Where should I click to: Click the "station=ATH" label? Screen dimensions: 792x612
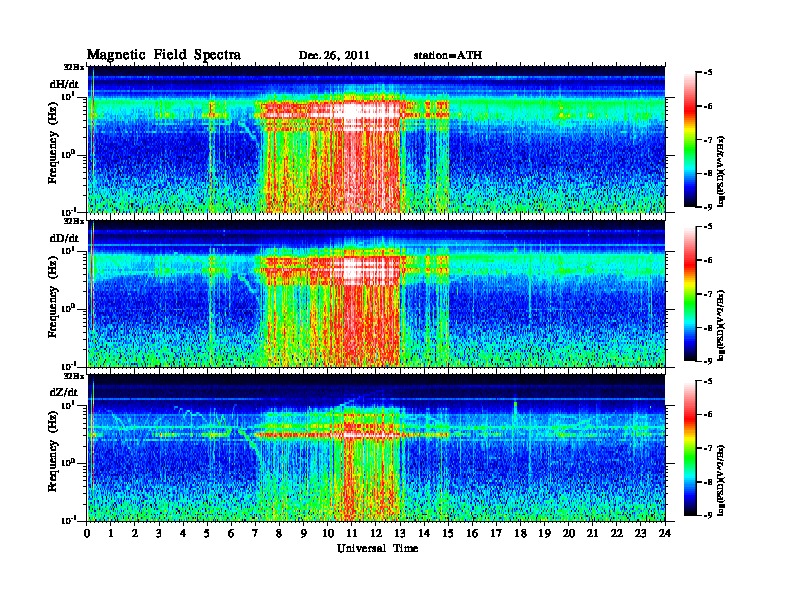[x=448, y=55]
